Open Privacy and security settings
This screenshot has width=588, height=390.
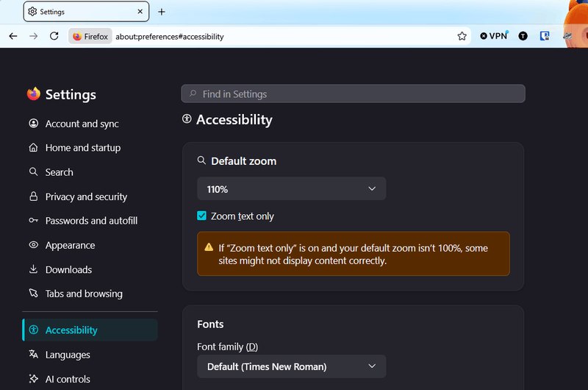(x=86, y=196)
